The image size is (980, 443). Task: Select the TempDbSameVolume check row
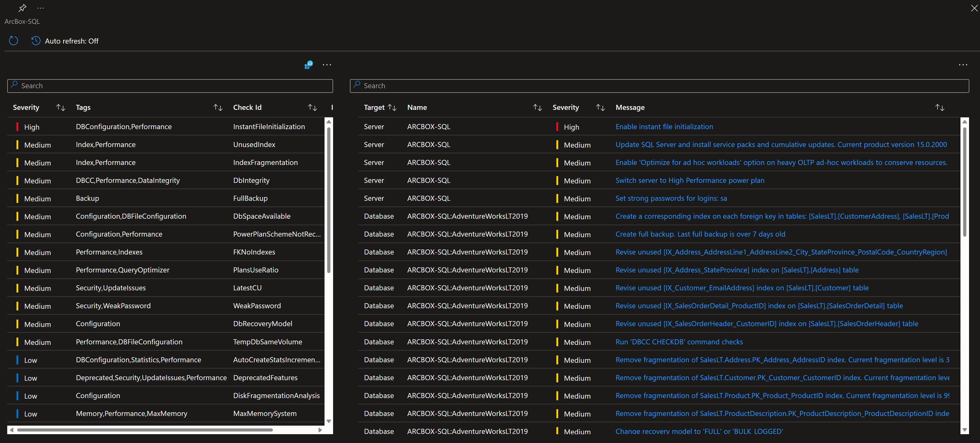click(x=166, y=342)
